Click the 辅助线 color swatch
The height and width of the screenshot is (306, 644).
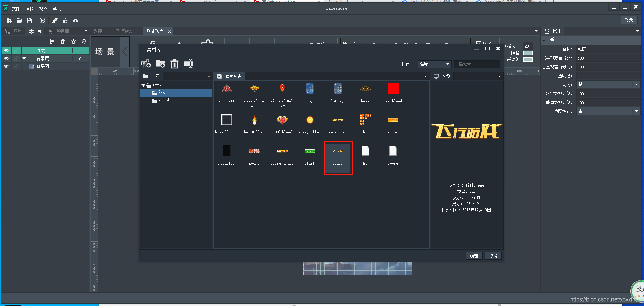[528, 59]
